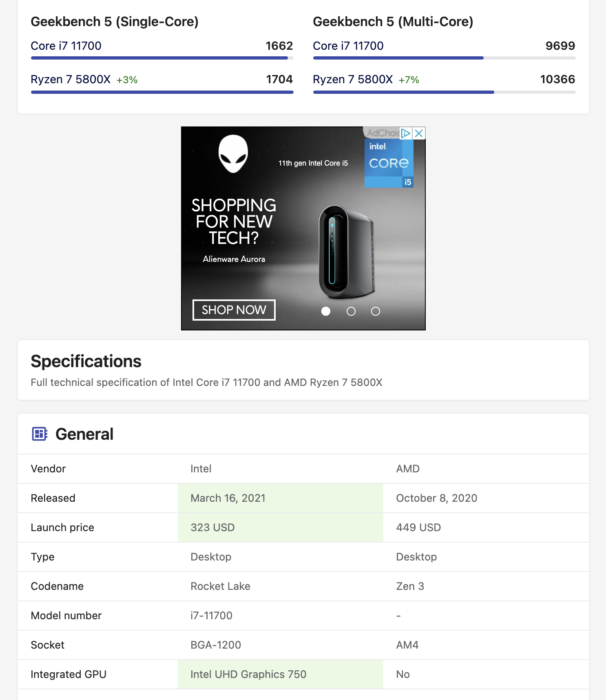The image size is (606, 700).
Task: Click the "Model number" row label
Action: pos(66,616)
